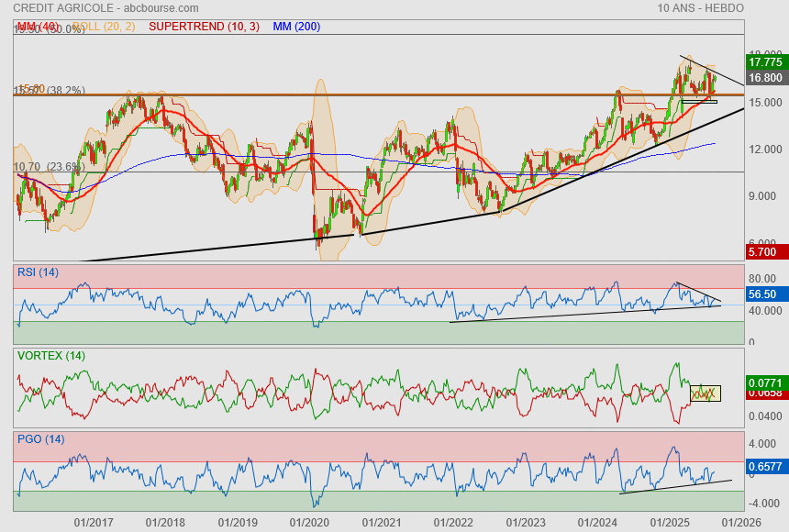Click the green 0.0771 Vortex value tag
The height and width of the screenshot is (532, 789).
(765, 382)
